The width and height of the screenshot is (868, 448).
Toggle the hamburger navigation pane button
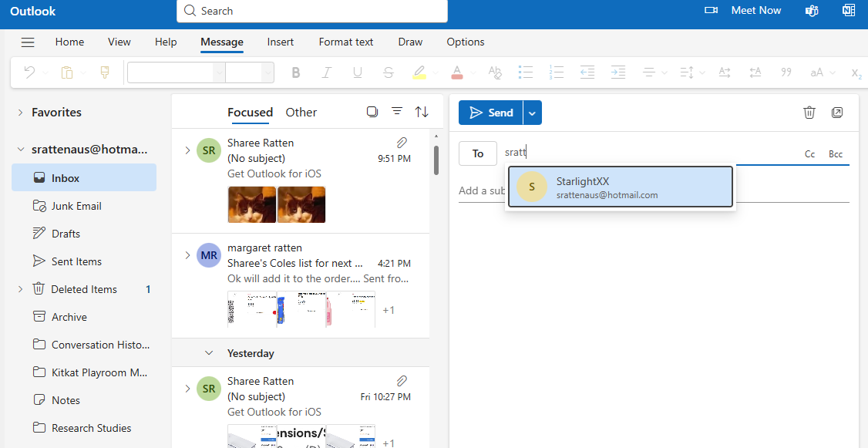[28, 42]
